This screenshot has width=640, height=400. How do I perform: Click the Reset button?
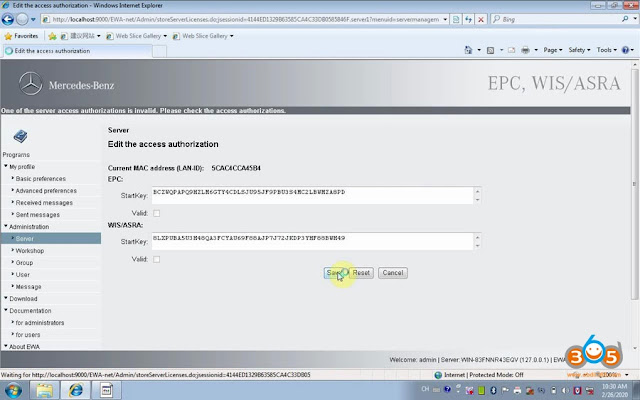coord(361,273)
